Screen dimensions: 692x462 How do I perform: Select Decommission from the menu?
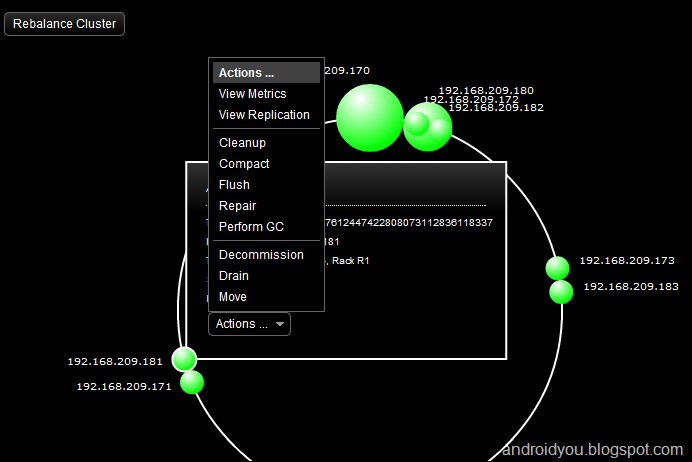click(x=266, y=255)
